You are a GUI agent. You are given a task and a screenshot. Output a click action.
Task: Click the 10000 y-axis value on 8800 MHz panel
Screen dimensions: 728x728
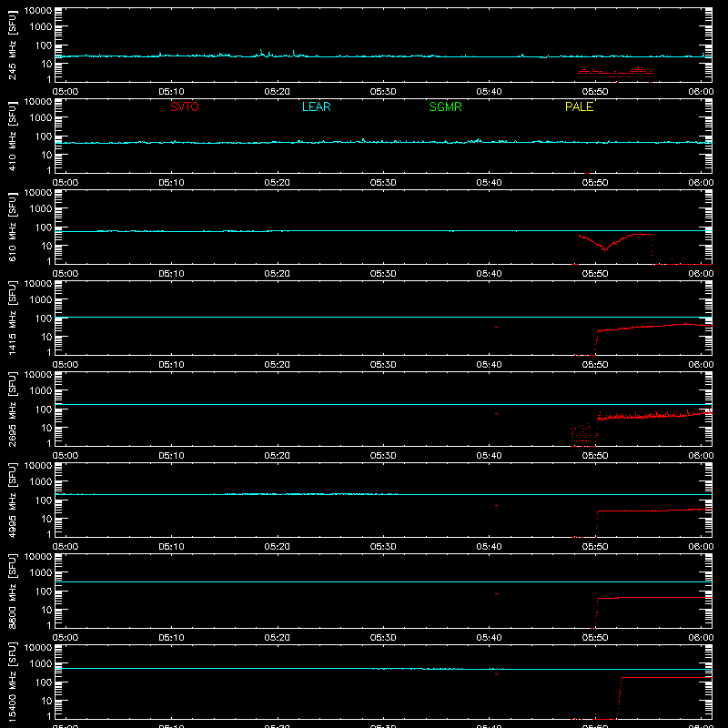coord(38,557)
